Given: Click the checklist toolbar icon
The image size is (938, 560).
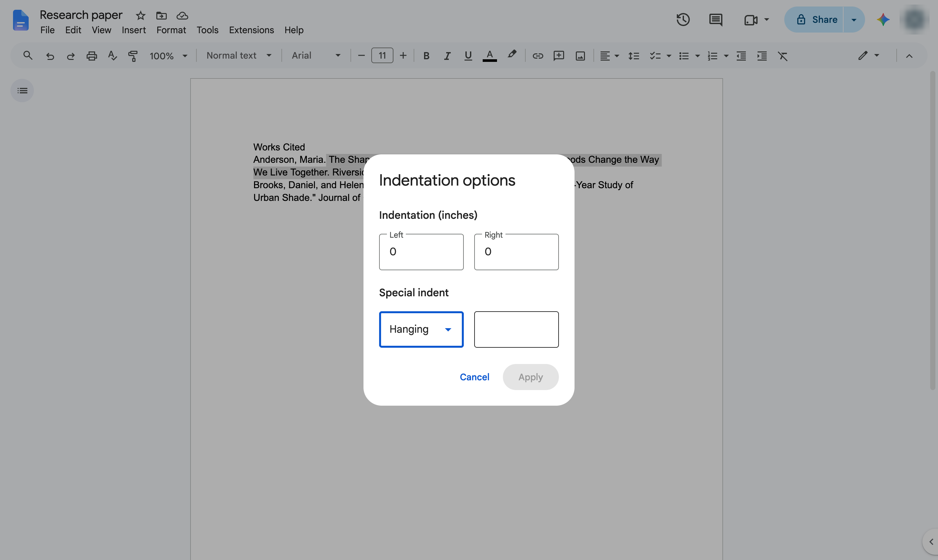Looking at the screenshot, I should (x=655, y=56).
